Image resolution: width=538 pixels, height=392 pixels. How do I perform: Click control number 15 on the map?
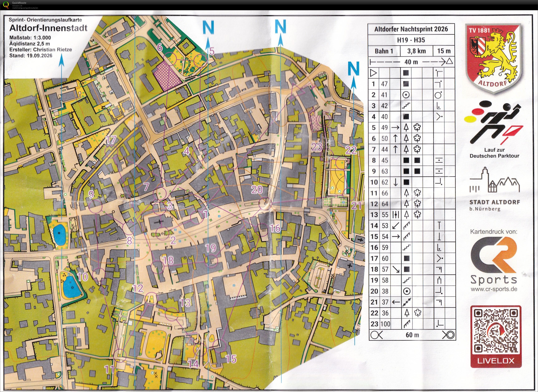231,359
